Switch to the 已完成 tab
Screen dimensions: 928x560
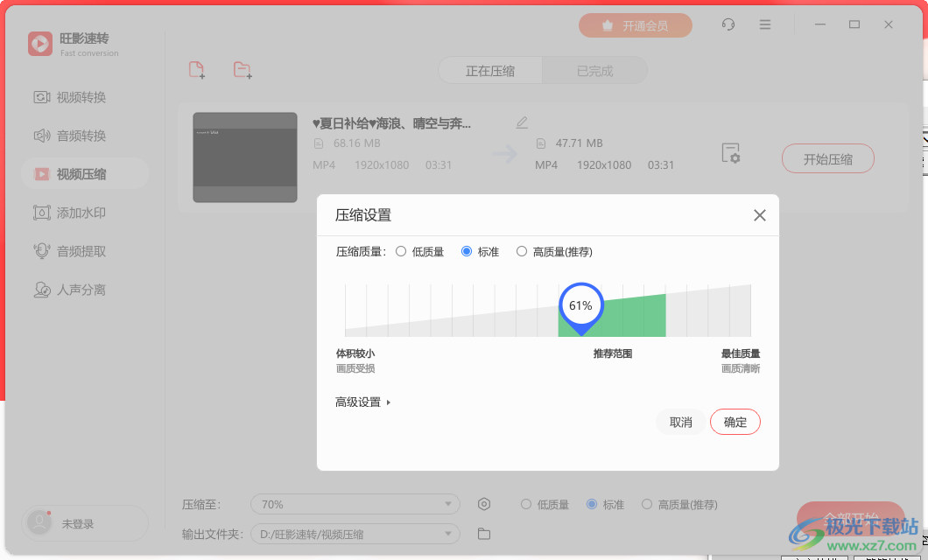pos(594,72)
